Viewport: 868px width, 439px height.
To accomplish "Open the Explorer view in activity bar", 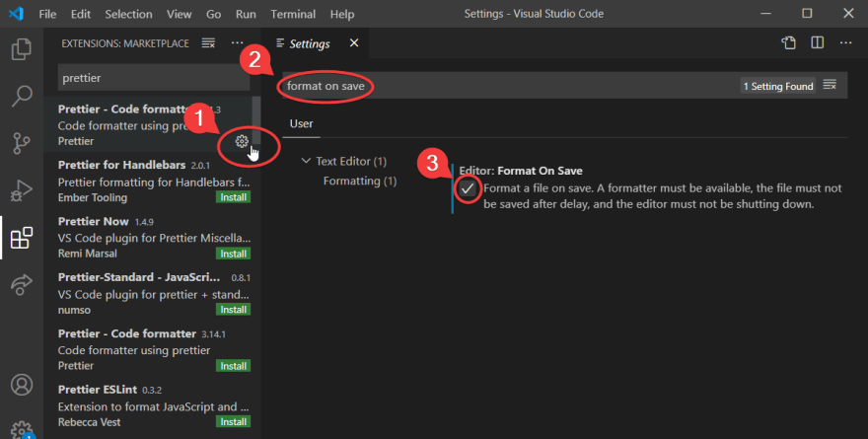I will click(x=21, y=48).
